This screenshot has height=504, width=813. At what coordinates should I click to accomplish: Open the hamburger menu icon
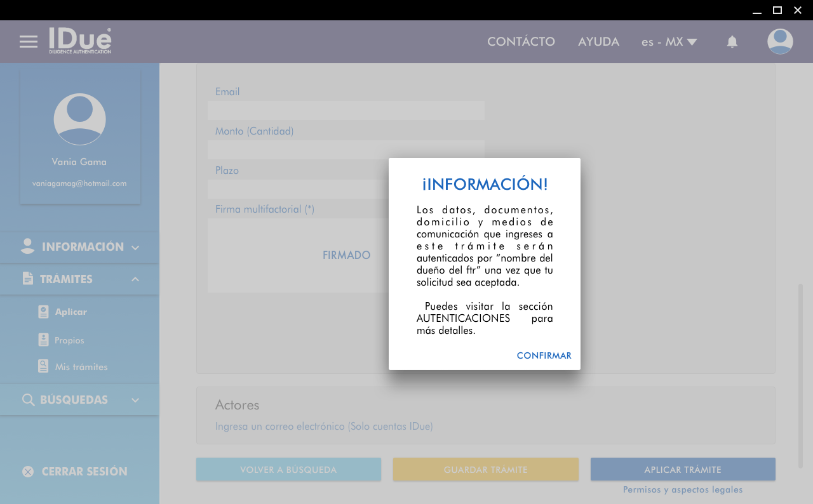[x=29, y=42]
